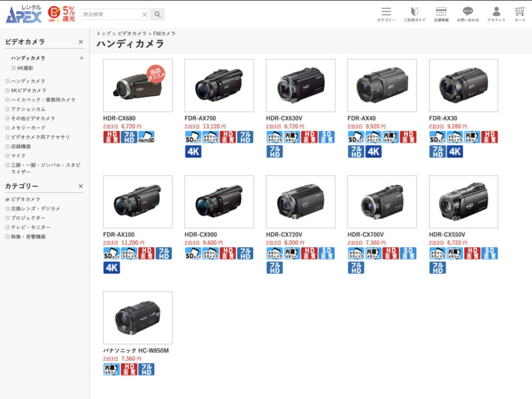532x399 pixels.
Task: Check the ビデオカメラ用アクセサリ filter
Action: [7, 137]
